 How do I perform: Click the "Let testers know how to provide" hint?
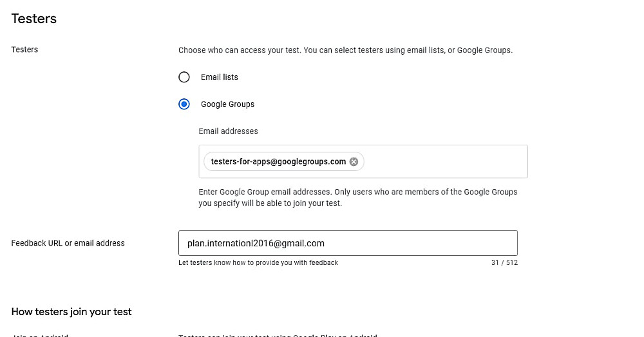pyautogui.click(x=258, y=262)
